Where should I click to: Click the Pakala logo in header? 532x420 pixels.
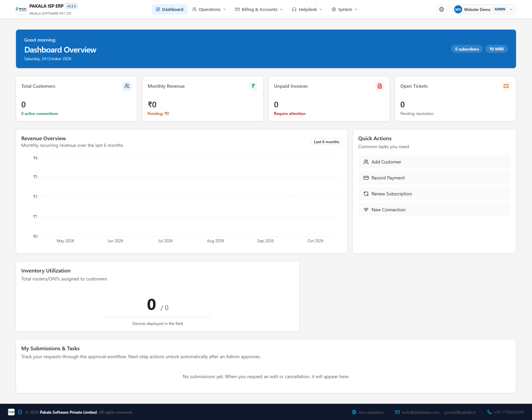(21, 9)
